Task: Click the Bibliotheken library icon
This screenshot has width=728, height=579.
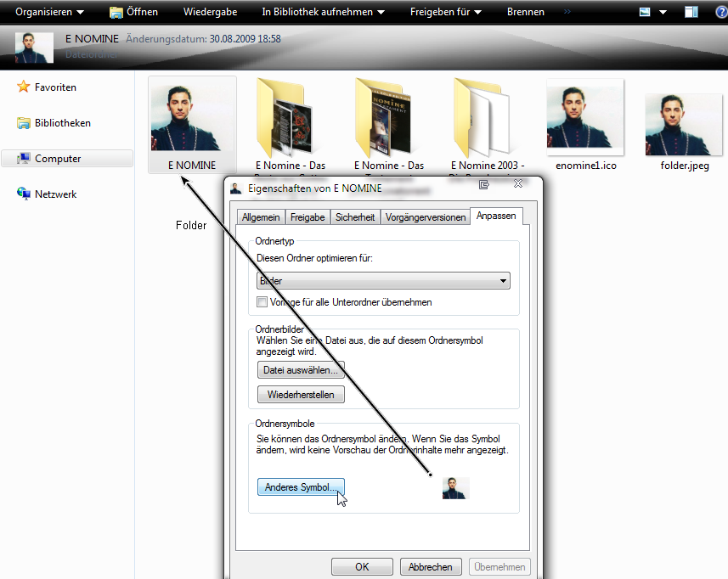Action: point(24,123)
